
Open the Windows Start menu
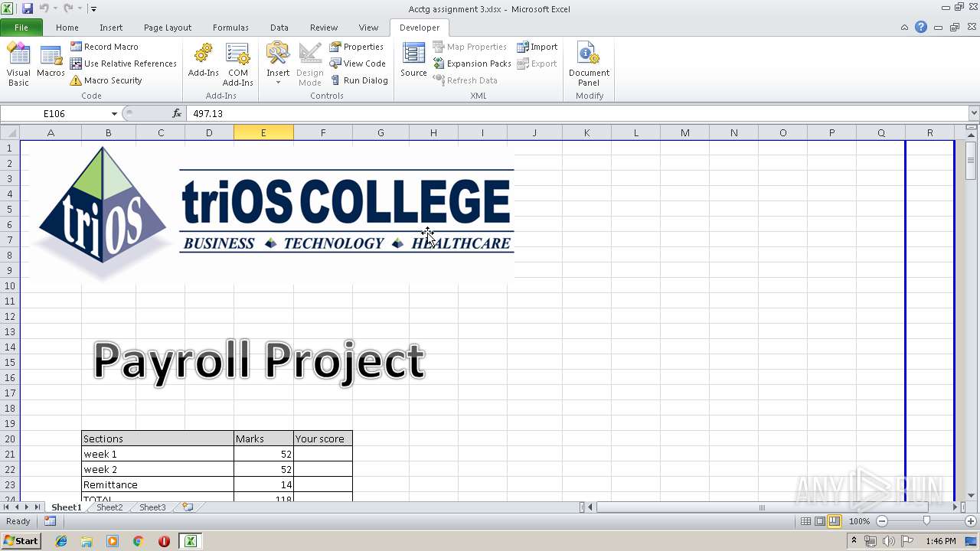pyautogui.click(x=21, y=541)
